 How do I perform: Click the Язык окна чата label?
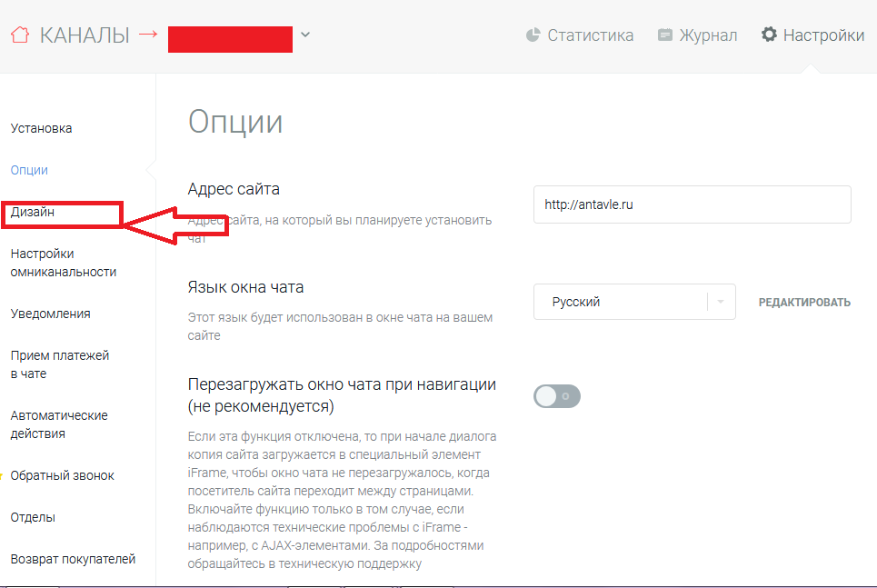245,287
